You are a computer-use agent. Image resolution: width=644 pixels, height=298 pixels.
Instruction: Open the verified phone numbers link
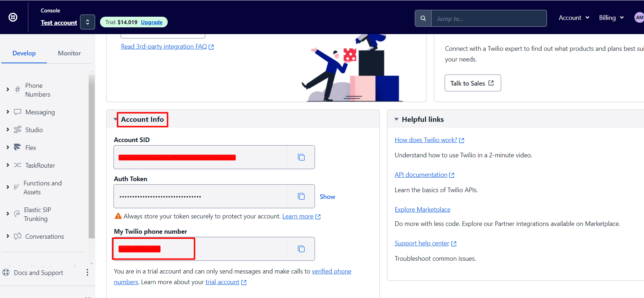click(x=332, y=271)
